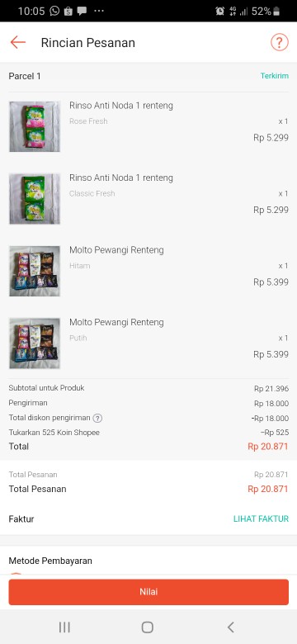
Task: Tap Android back navigation icon
Action: point(230,627)
